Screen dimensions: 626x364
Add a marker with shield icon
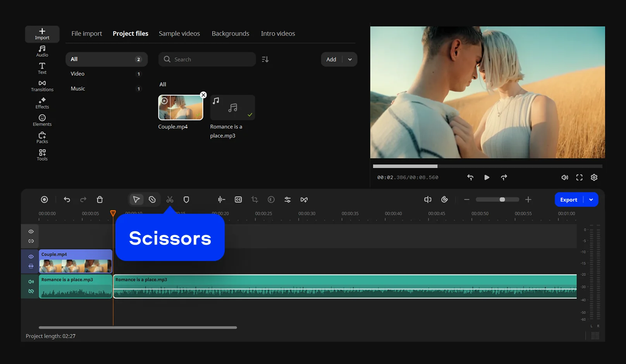[186, 200]
